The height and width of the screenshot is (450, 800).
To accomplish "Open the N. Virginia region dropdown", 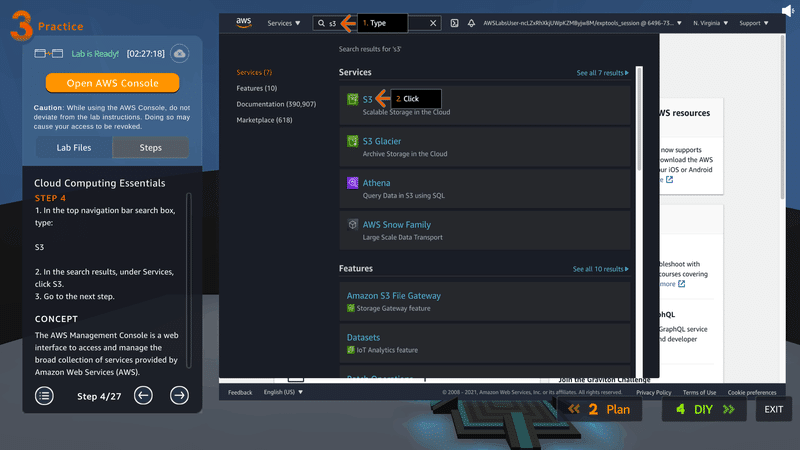I will coord(710,23).
